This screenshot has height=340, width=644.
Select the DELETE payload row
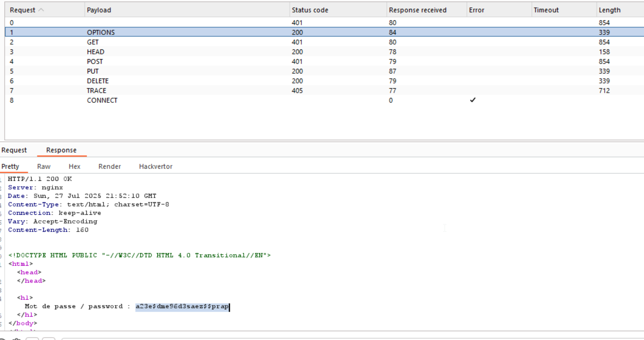pyautogui.click(x=98, y=81)
